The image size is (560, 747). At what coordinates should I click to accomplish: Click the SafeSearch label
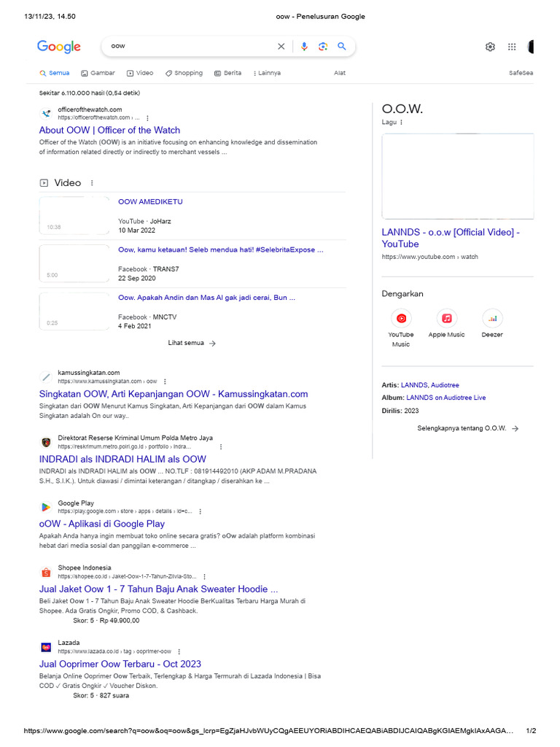point(521,73)
